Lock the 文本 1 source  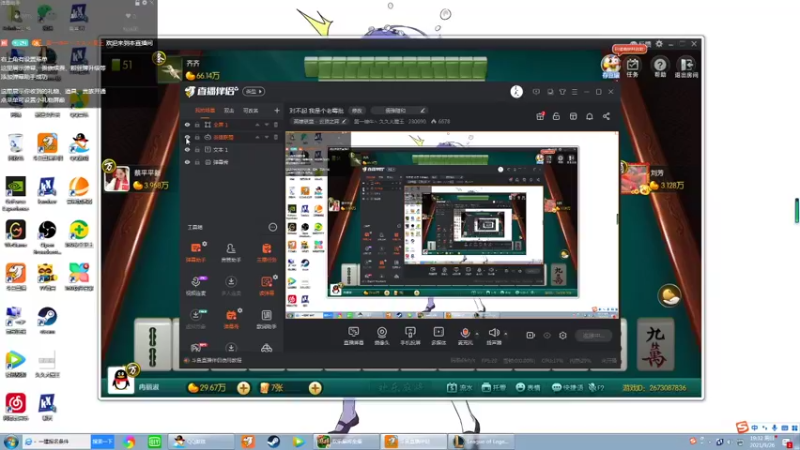coord(197,149)
